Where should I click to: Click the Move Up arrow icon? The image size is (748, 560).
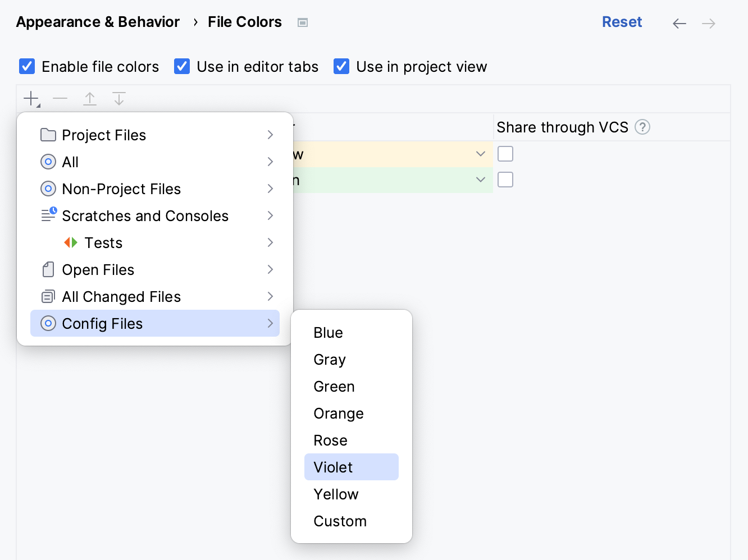coord(90,99)
